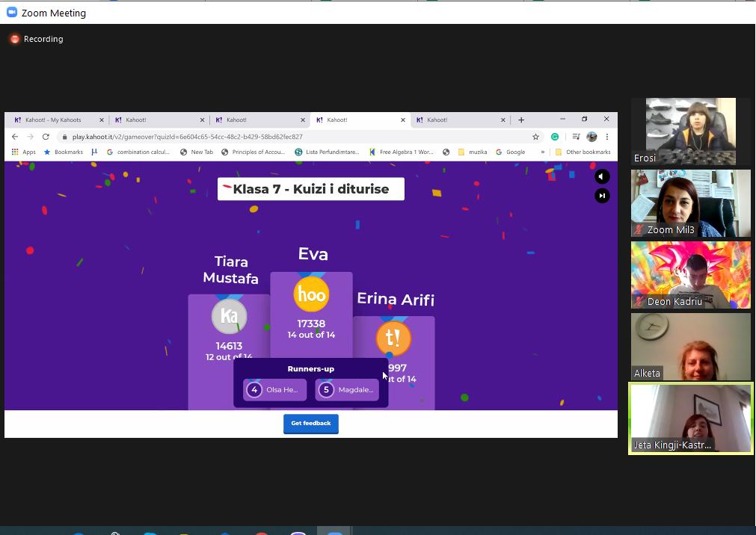756x535 pixels.
Task: Mute the Kahoot sound with speaker icon
Action: pyautogui.click(x=602, y=177)
